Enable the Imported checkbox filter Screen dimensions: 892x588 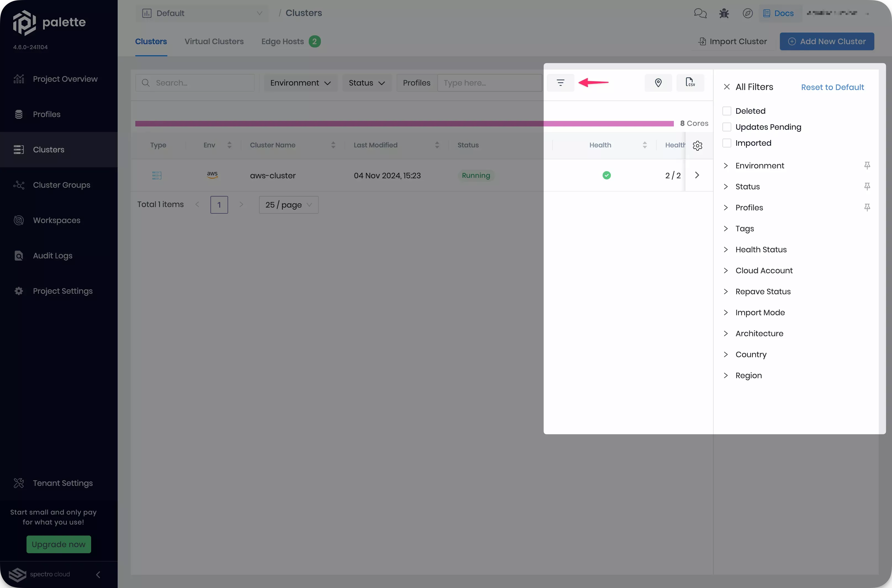(727, 143)
